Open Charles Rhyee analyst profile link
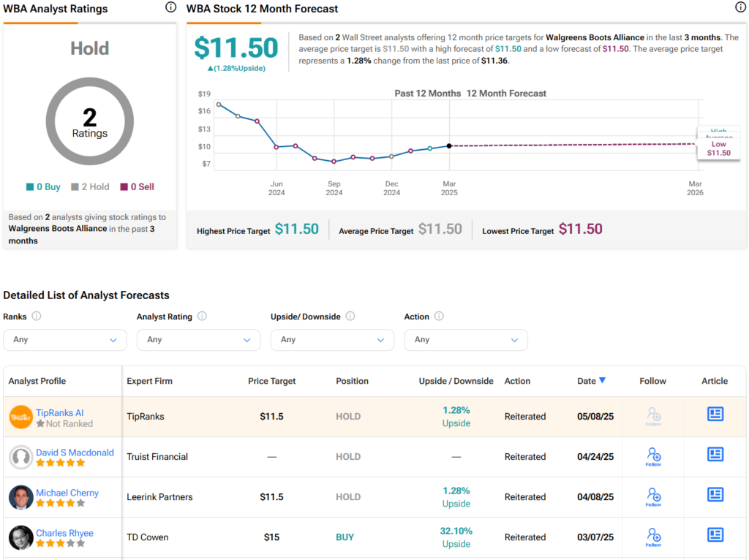749x560 pixels. coord(64,533)
